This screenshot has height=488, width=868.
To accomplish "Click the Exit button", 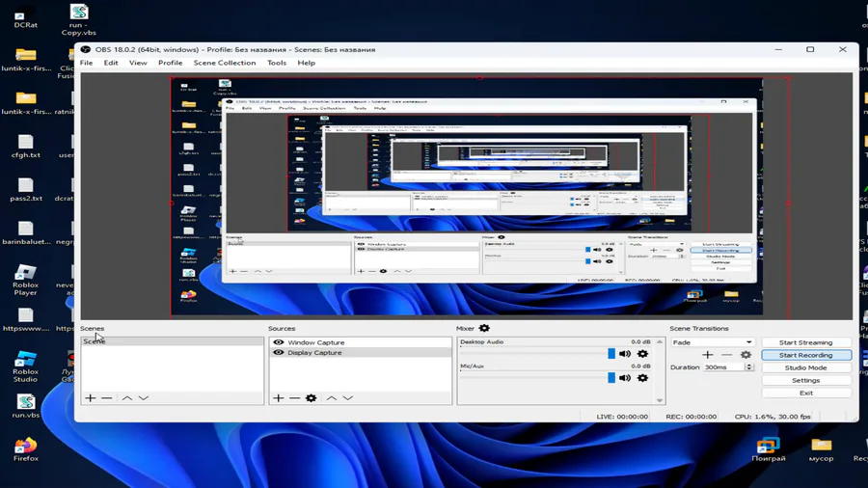I will [x=805, y=393].
